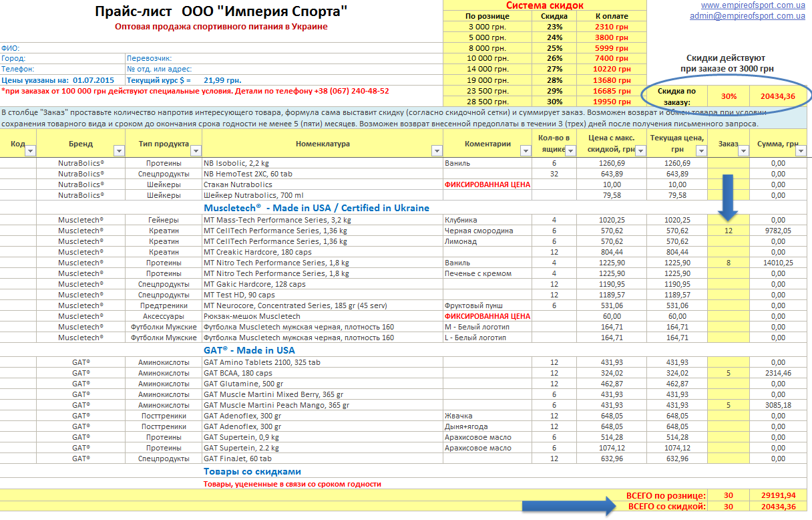Screen dimensions: 812x520
Task: Select the 23% discount cell
Action: pyautogui.click(x=554, y=27)
